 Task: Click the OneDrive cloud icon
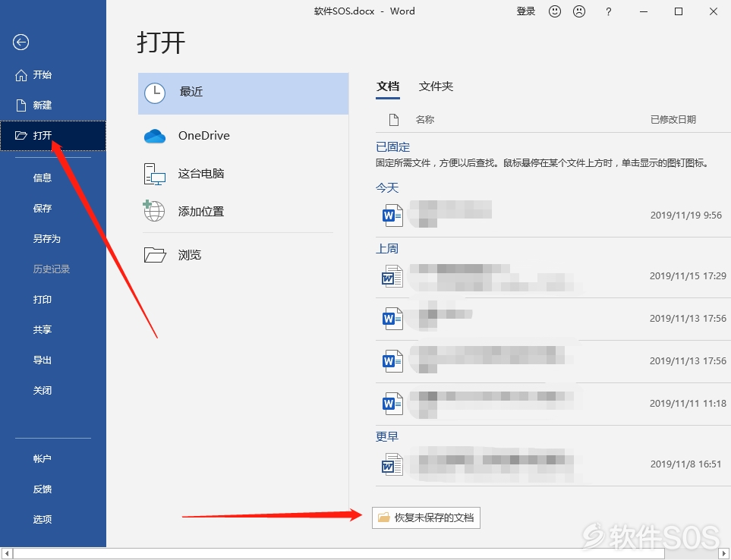(x=155, y=136)
